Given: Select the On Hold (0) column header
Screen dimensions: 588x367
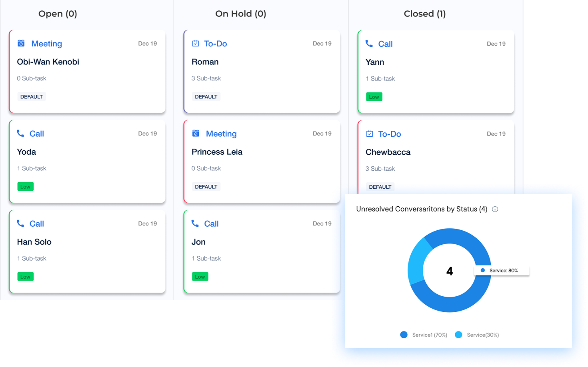Looking at the screenshot, I should tap(241, 14).
